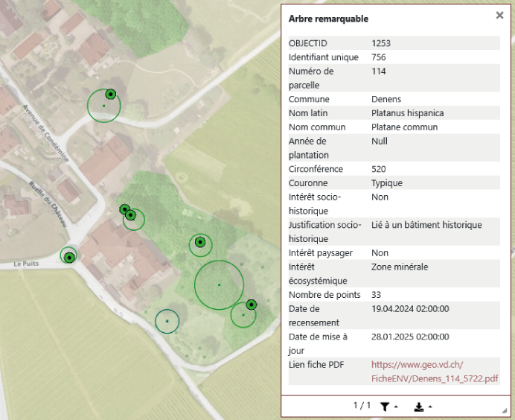Click the 'Intérêt paysager' field label

coord(321,253)
